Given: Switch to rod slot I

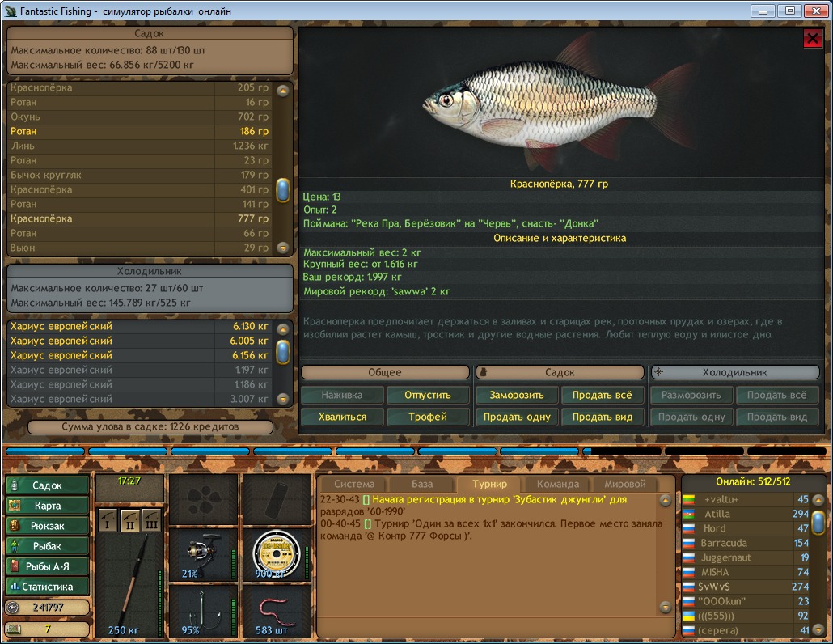Looking at the screenshot, I should click(x=107, y=520).
